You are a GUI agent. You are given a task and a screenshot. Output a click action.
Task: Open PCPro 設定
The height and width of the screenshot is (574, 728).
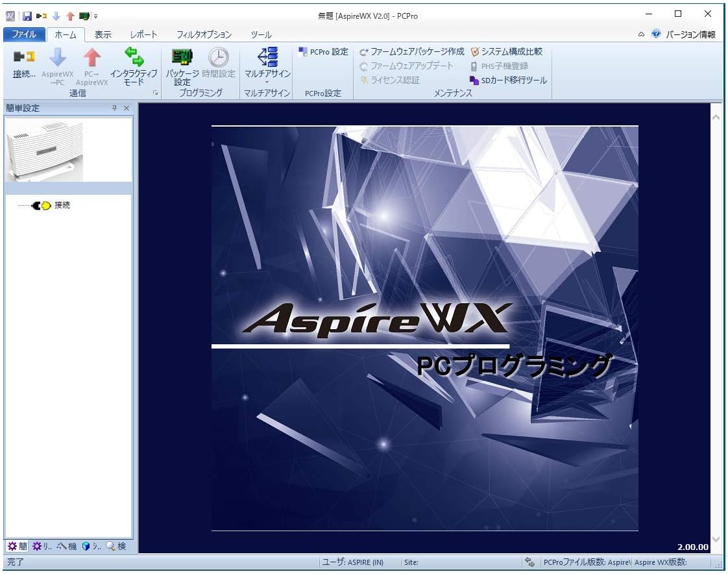pos(323,51)
